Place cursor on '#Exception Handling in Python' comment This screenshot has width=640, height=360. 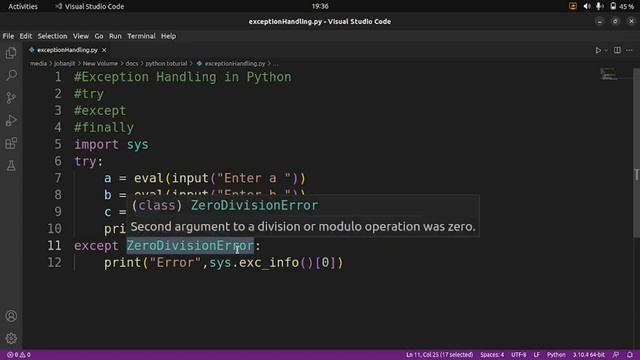click(x=182, y=77)
